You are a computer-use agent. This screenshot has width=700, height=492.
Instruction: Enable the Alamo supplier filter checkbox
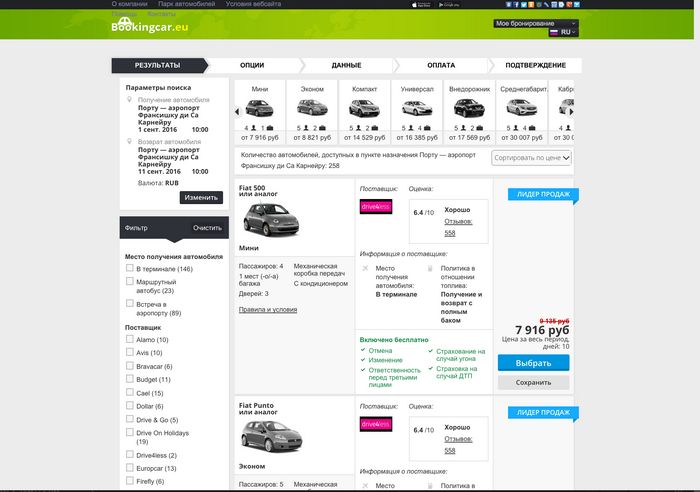[129, 339]
